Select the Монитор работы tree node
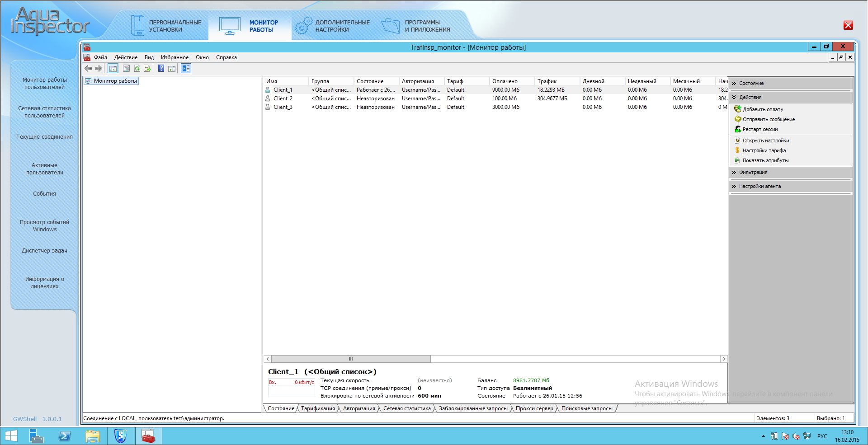 [112, 81]
